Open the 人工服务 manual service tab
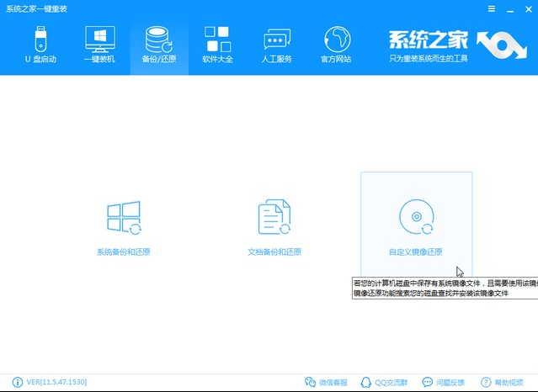Image resolution: width=538 pixels, height=392 pixels. point(276,45)
